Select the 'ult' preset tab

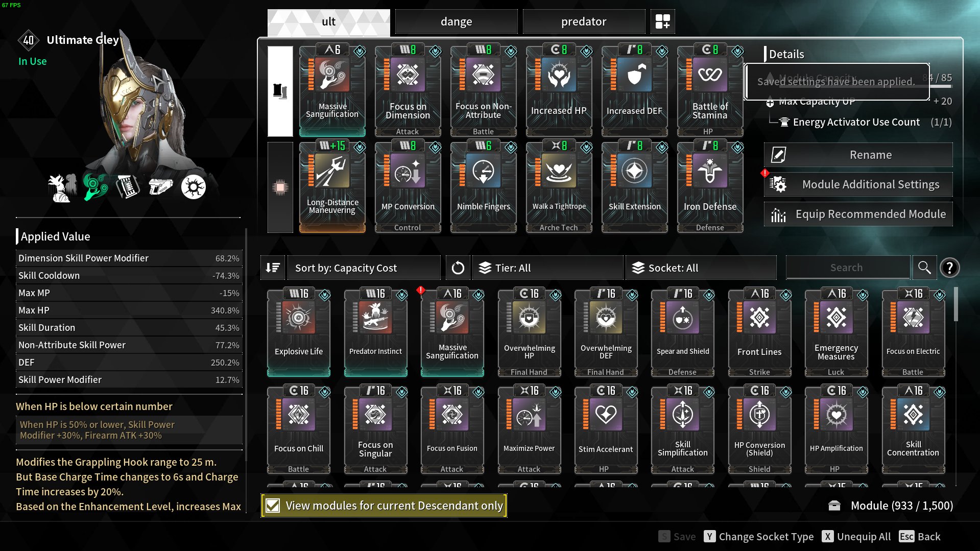pyautogui.click(x=328, y=21)
